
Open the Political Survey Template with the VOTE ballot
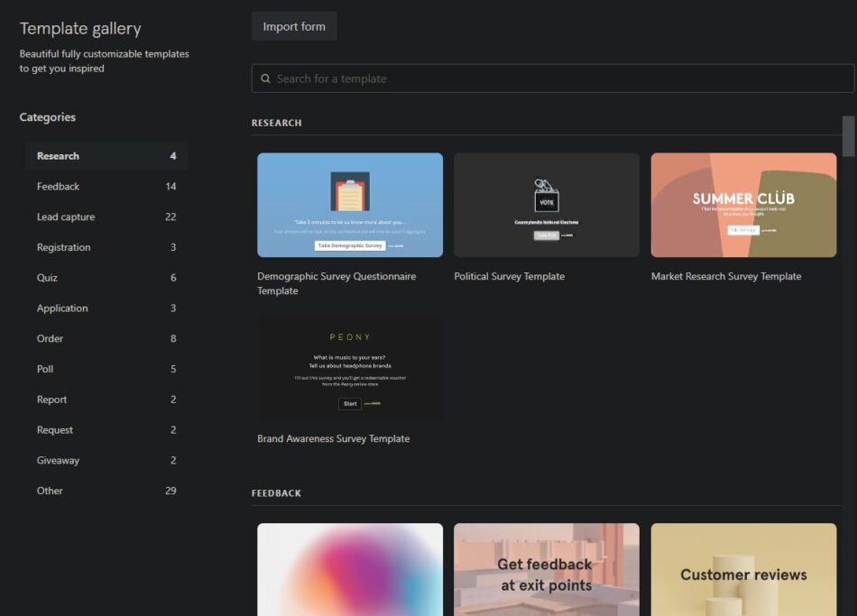tap(546, 204)
